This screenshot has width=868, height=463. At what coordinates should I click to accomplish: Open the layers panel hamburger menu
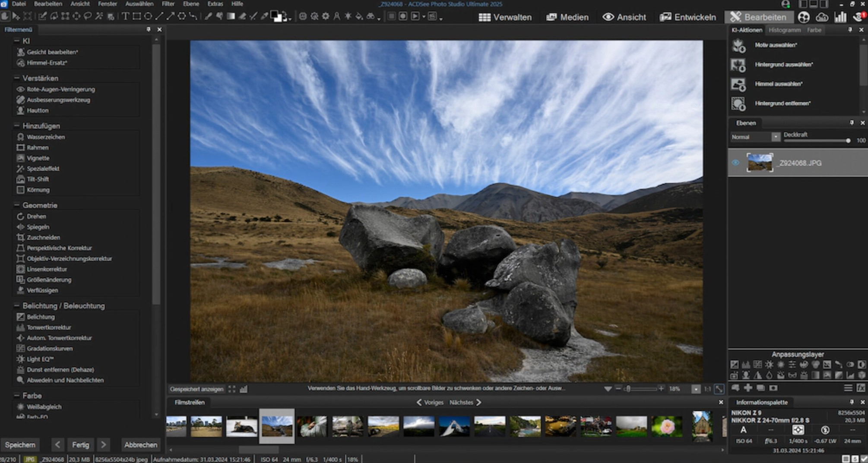pyautogui.click(x=848, y=387)
